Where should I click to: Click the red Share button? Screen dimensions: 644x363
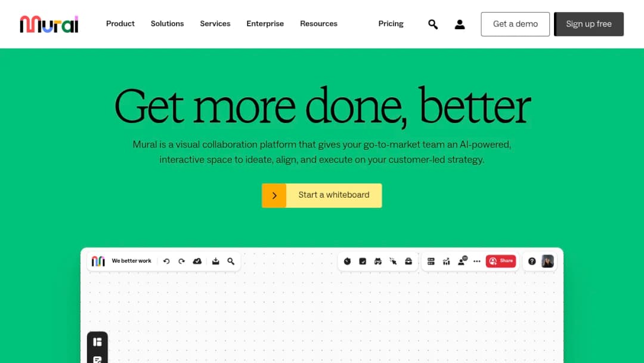(x=501, y=261)
